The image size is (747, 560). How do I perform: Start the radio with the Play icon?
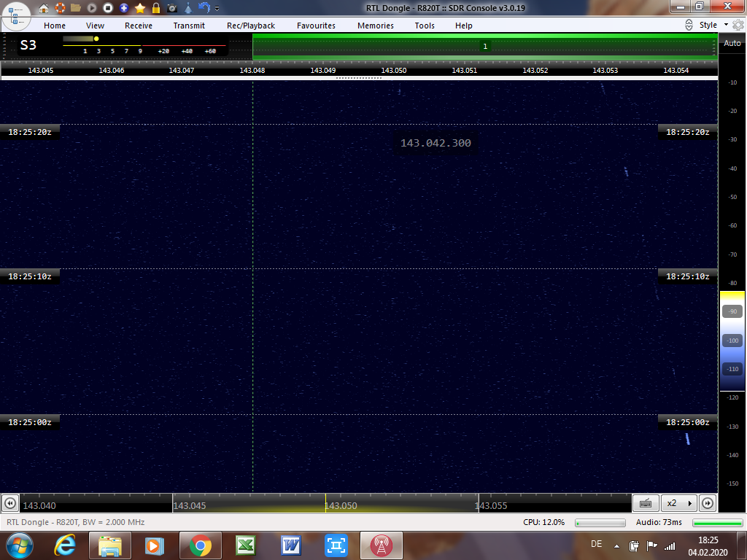coord(91,8)
